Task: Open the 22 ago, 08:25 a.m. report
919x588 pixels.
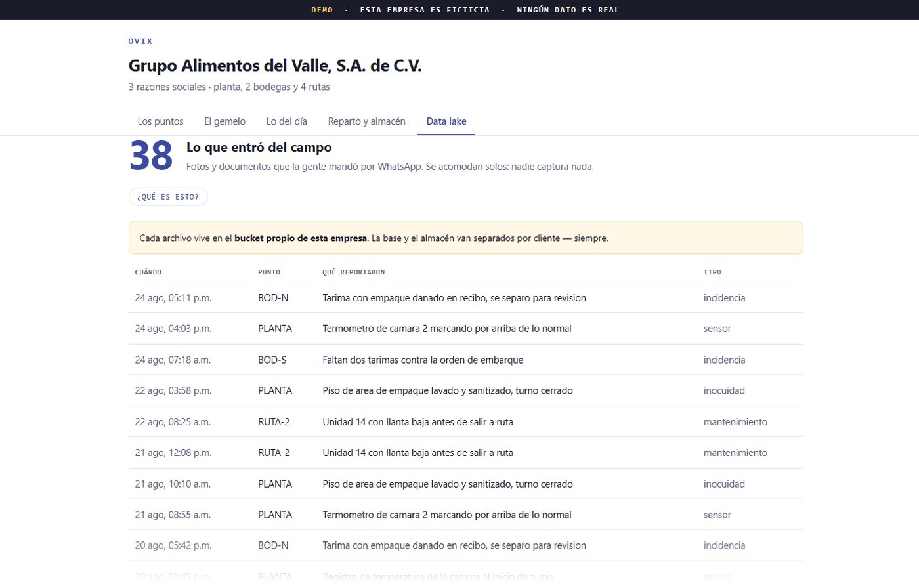Action: coord(466,422)
